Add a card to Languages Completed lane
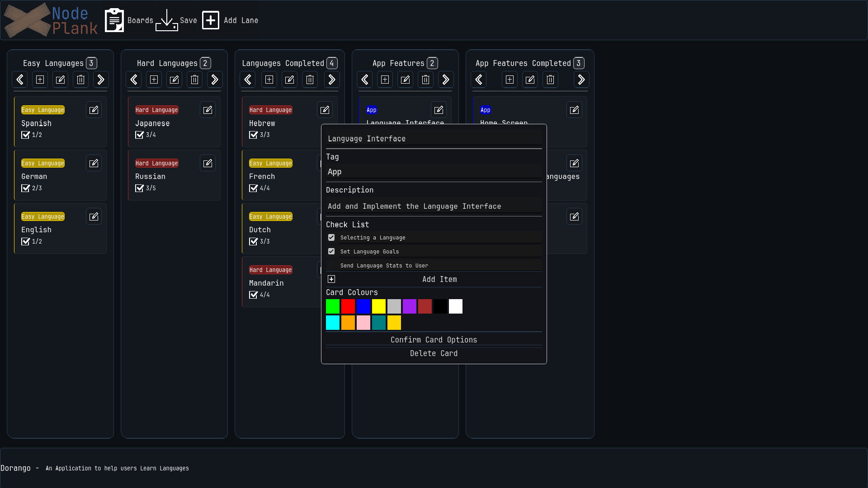The image size is (868, 488). pos(269,80)
